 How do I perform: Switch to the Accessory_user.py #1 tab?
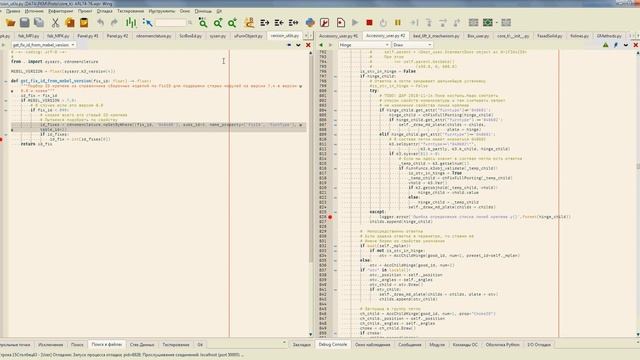[338, 36]
